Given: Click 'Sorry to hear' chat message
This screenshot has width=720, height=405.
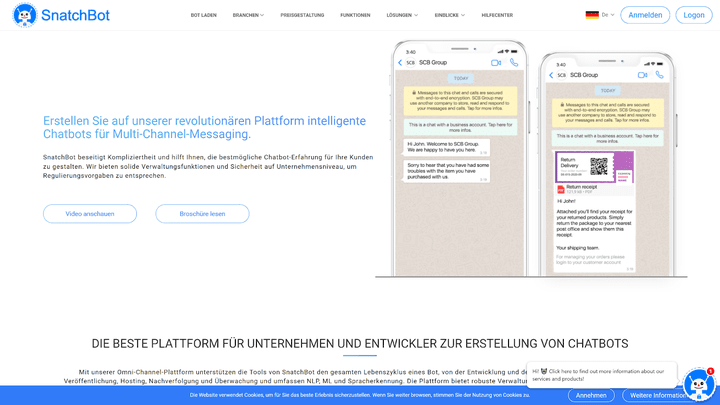Looking at the screenshot, I should 446,171.
